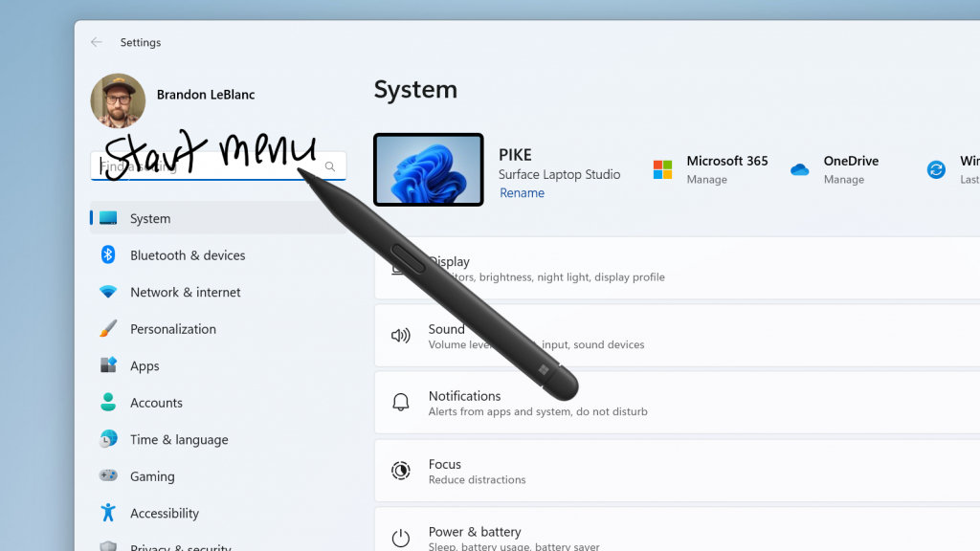Click the Notifications bell icon

click(400, 402)
